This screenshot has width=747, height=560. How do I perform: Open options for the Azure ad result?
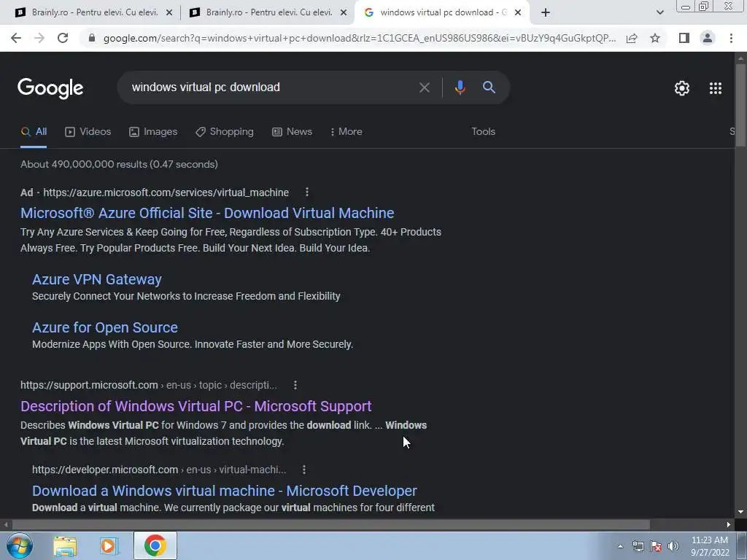click(307, 192)
